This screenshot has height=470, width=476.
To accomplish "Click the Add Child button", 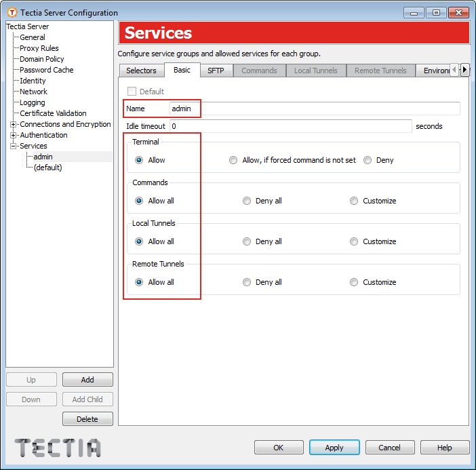I will coord(87,399).
